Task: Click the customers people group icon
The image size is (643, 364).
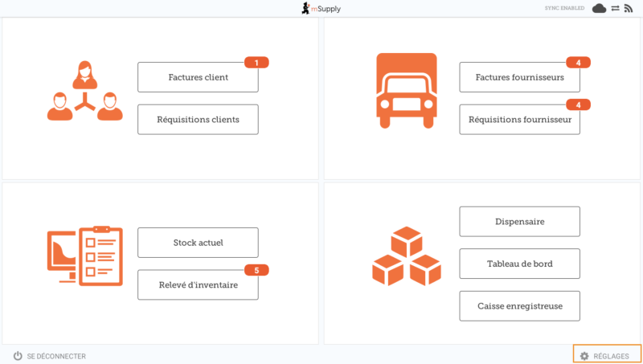Action: [84, 92]
